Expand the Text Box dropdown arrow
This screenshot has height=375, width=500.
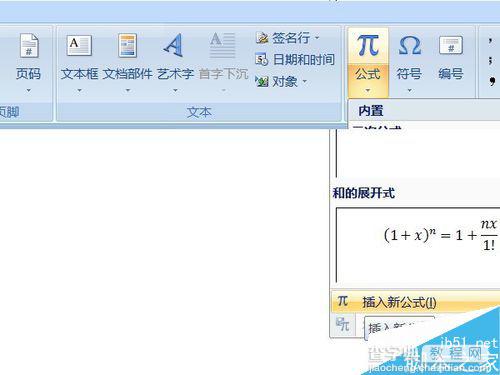(x=79, y=90)
